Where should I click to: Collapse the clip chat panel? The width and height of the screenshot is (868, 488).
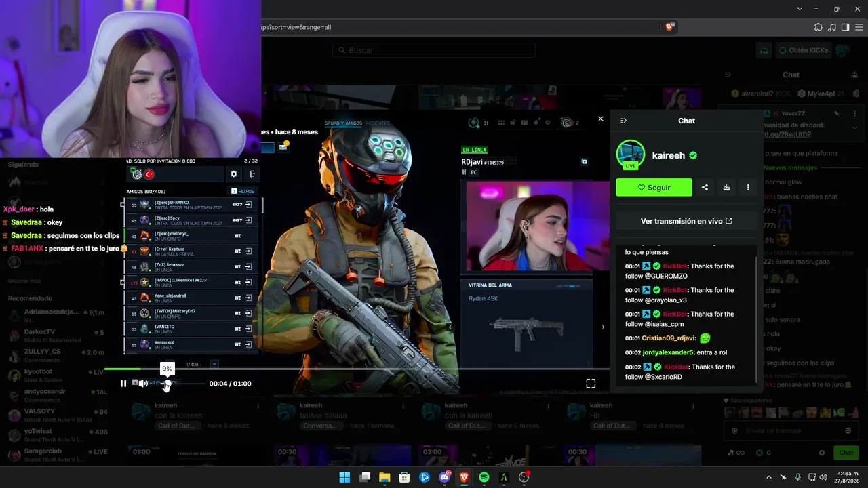tap(623, 121)
